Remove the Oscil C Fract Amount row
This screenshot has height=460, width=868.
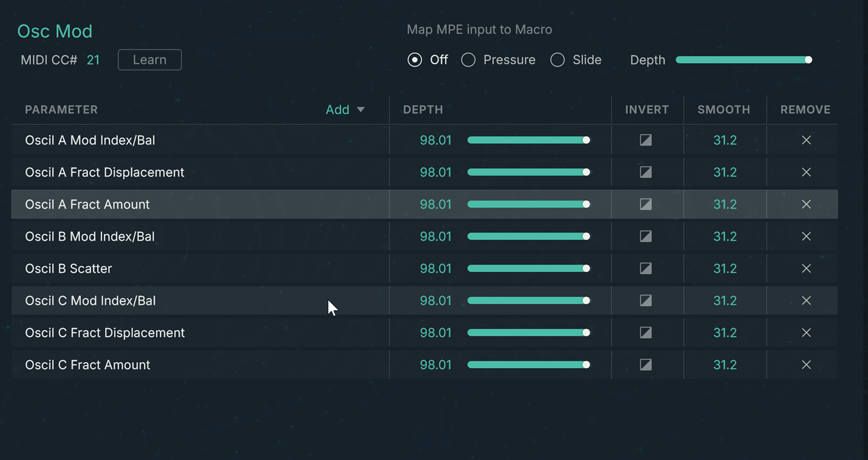pyautogui.click(x=806, y=365)
